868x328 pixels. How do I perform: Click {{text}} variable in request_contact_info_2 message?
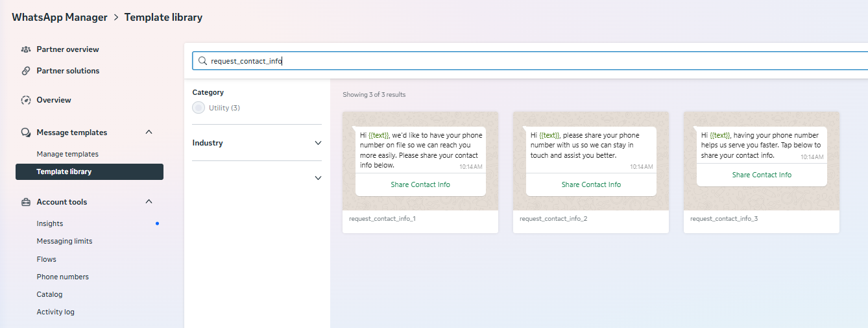tap(549, 135)
